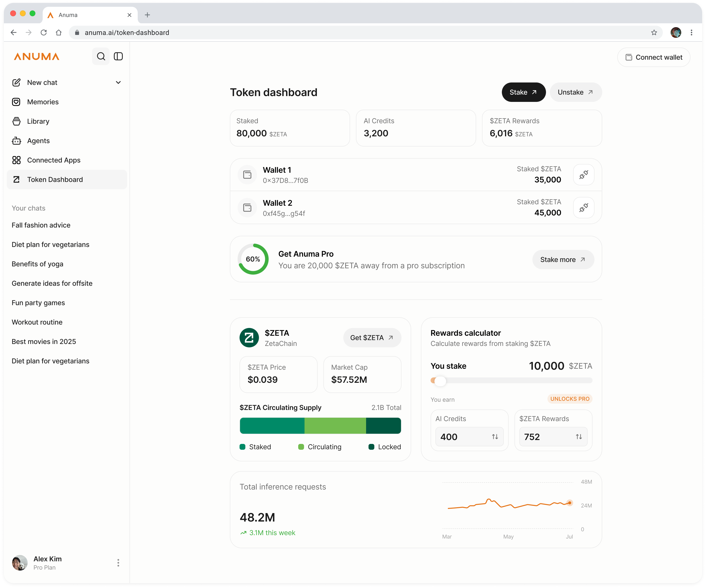Click the Staked segment of supply bar
The width and height of the screenshot is (706, 588).
272,425
